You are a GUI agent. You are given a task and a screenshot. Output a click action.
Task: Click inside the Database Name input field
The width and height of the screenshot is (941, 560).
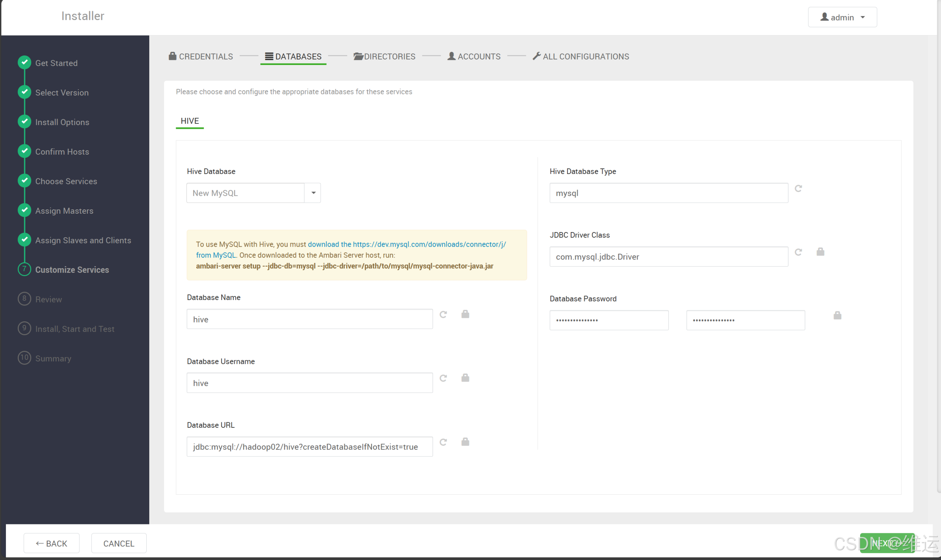click(309, 319)
